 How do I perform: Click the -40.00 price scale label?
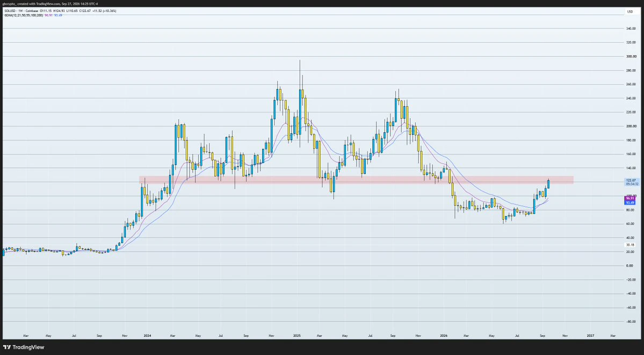click(x=631, y=294)
